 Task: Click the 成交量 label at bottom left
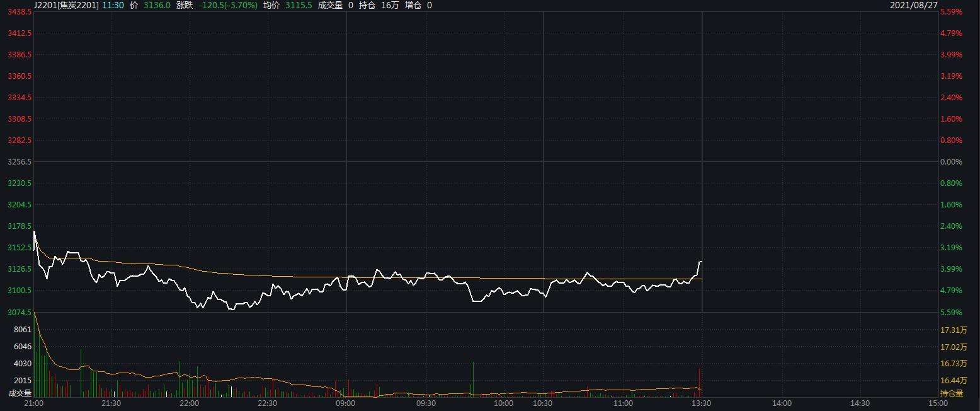[x=20, y=393]
